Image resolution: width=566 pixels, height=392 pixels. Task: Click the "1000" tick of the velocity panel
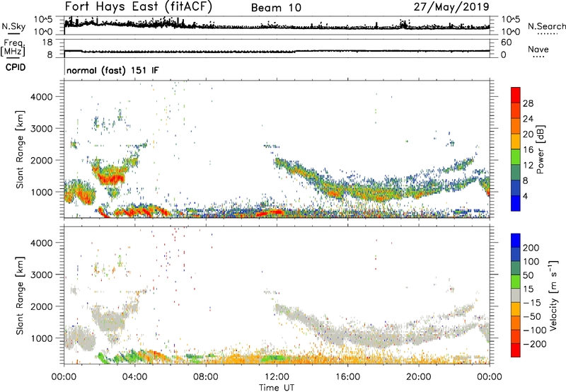(42, 338)
